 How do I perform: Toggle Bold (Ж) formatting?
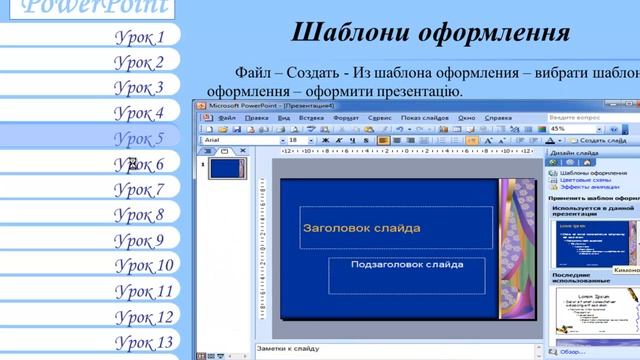pos(325,140)
